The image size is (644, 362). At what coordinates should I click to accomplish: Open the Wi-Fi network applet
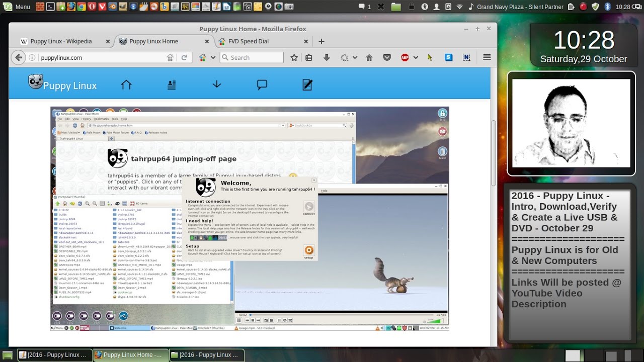click(x=459, y=7)
